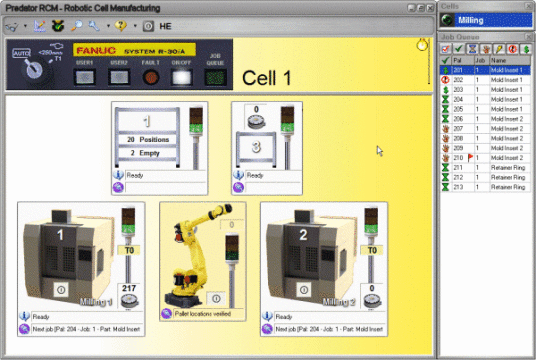The height and width of the screenshot is (360, 536).
Task: Click the purple search icon under rack 1
Action: click(x=118, y=187)
